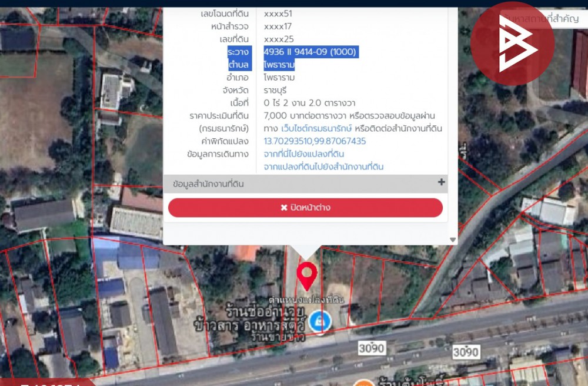Click the blue shopping bag store marker
This screenshot has width=588, height=386.
click(x=321, y=321)
